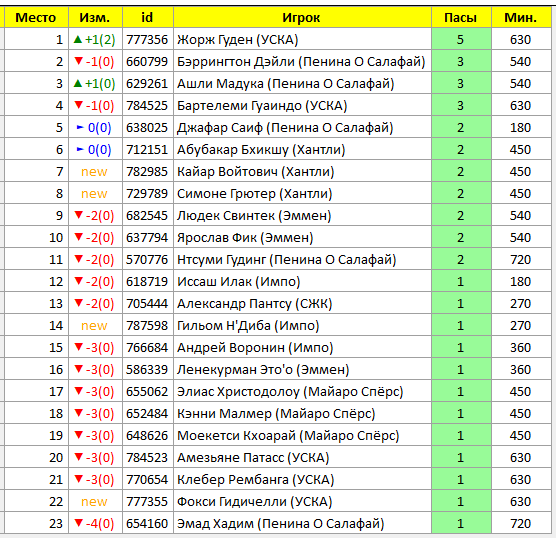
Task: Click id cell 770654
Action: point(148,479)
